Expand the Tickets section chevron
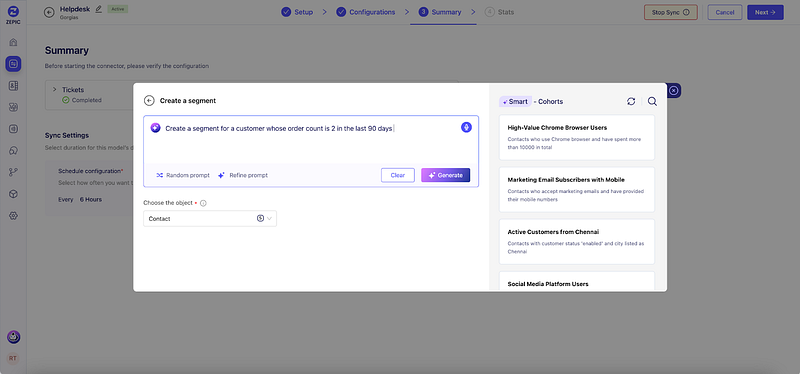 55,89
